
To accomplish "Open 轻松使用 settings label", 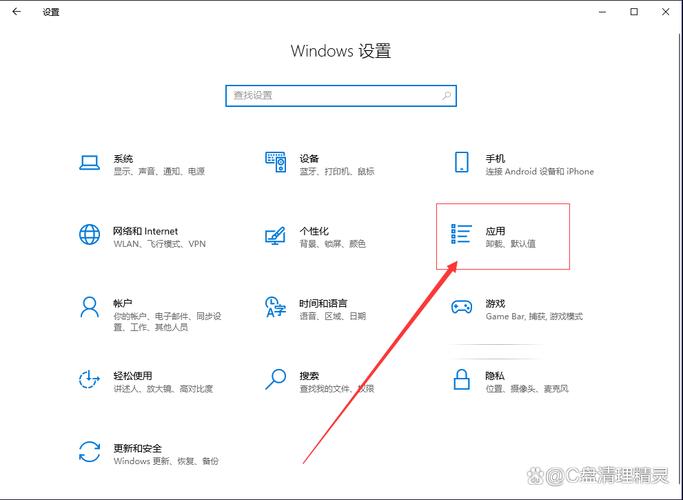I will (132, 375).
